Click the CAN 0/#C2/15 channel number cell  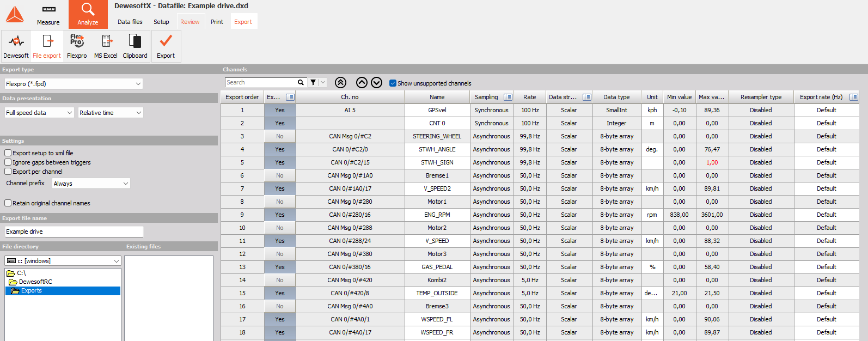[350, 162]
